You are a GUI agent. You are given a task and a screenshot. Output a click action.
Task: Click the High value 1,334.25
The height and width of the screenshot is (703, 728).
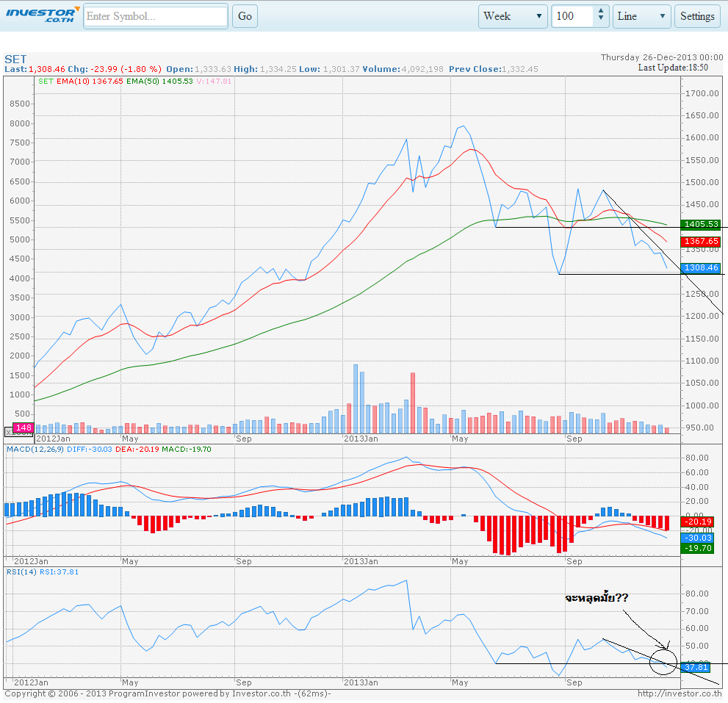(x=278, y=69)
